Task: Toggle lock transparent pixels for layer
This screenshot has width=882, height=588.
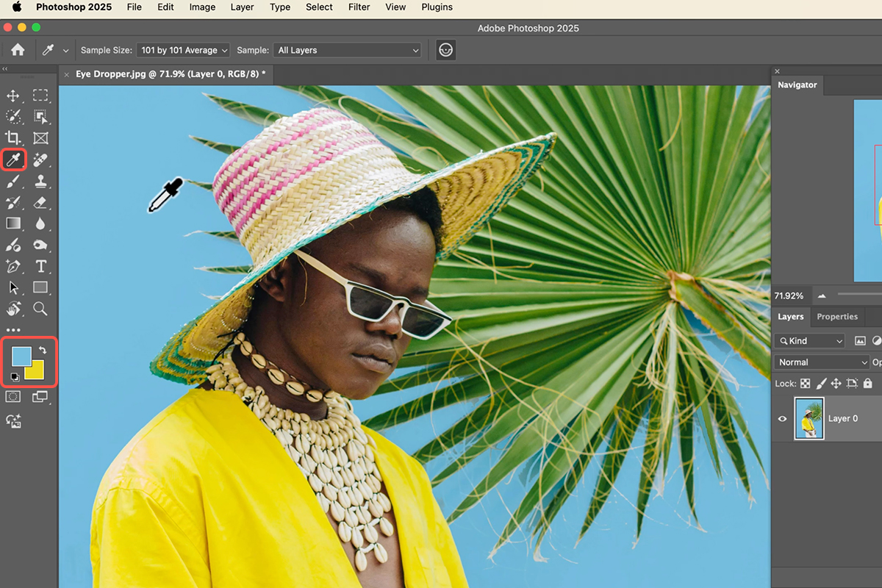Action: (805, 384)
